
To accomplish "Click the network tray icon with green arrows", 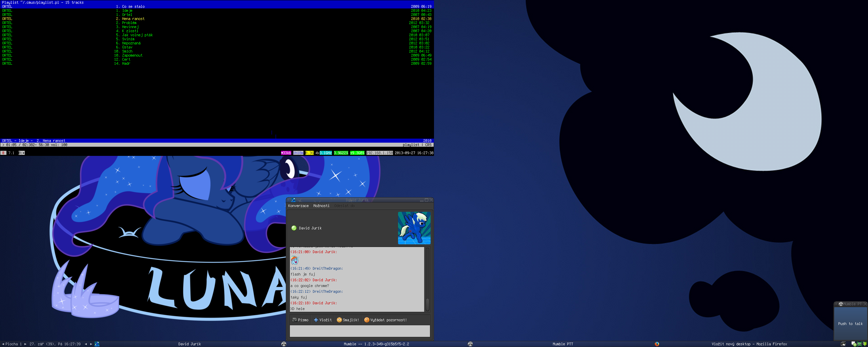I will pyautogui.click(x=859, y=344).
